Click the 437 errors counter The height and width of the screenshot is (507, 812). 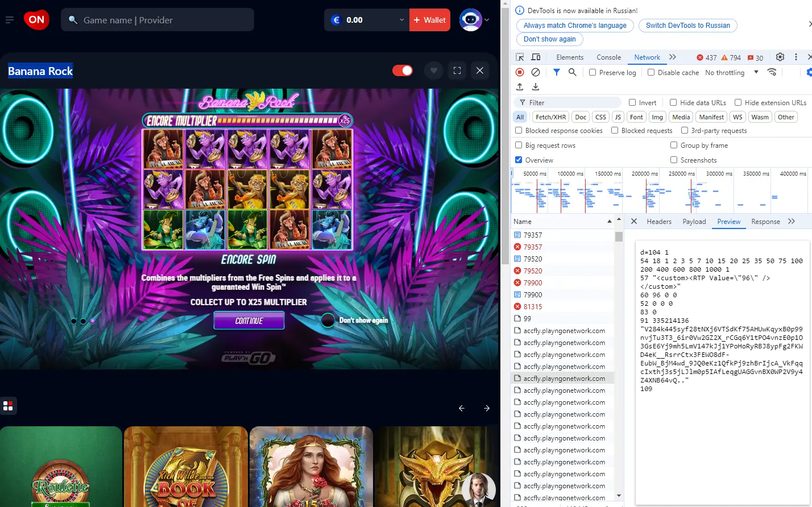[x=707, y=57]
